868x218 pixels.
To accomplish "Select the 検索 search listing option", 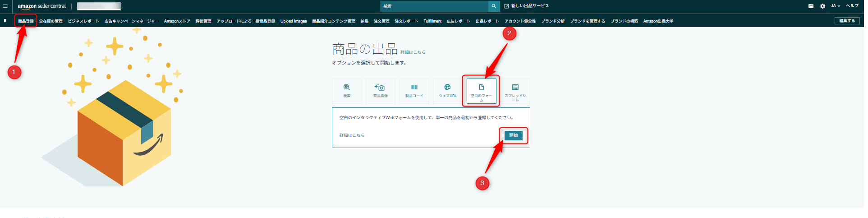I will (x=347, y=91).
